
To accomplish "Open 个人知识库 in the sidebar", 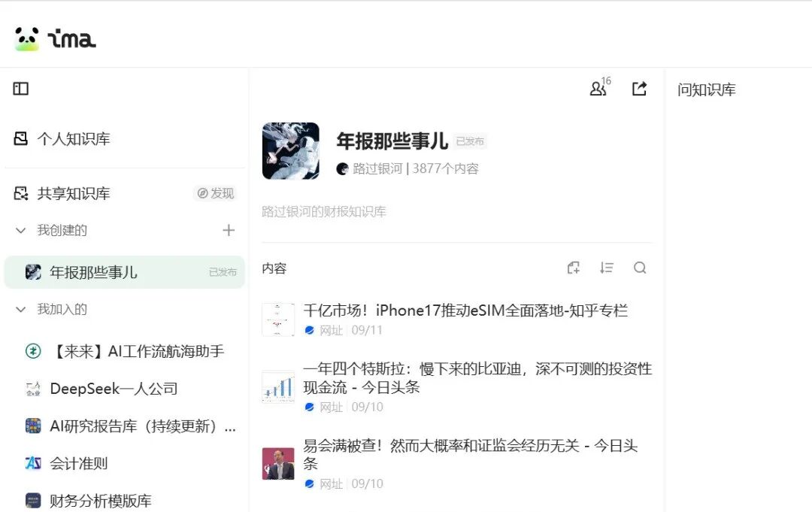I will coord(62,139).
